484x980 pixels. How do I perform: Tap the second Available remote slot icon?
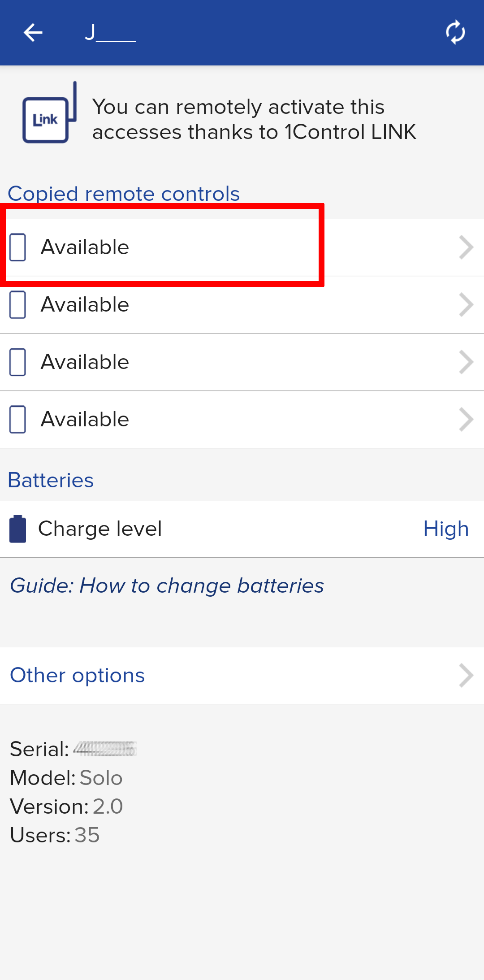[x=18, y=305]
